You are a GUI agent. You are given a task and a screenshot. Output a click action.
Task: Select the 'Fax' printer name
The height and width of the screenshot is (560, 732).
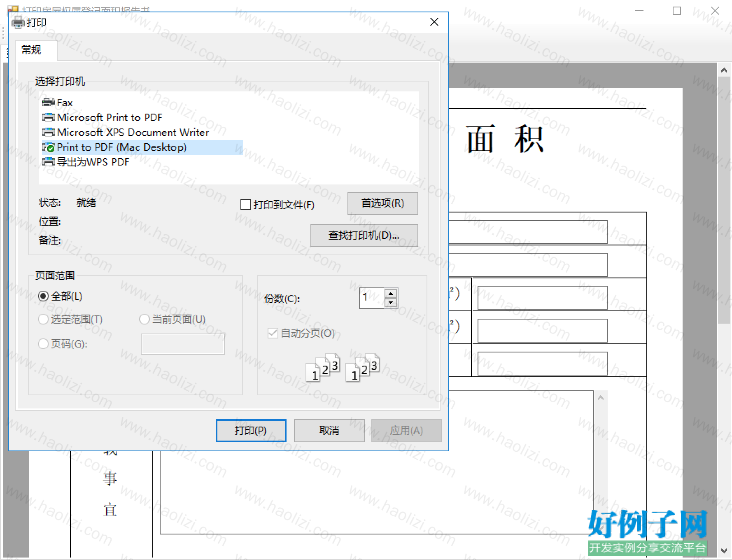65,103
